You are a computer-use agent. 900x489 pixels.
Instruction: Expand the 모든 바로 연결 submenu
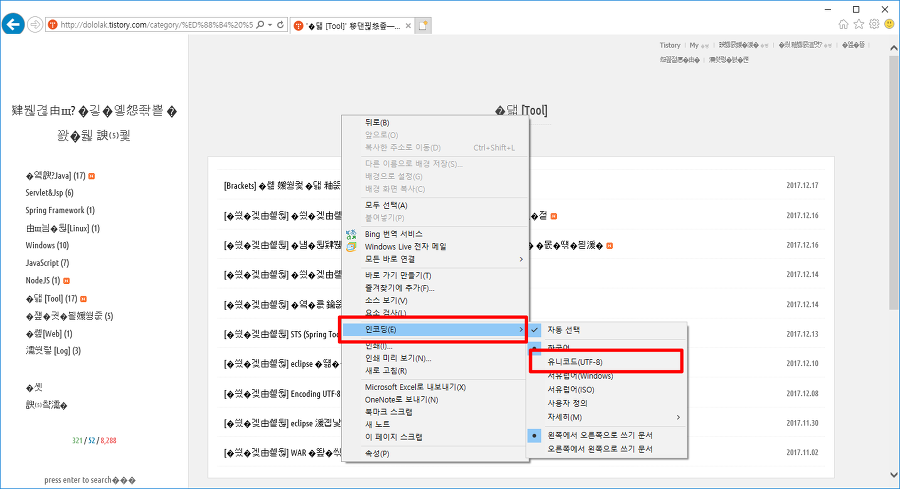tap(435, 259)
